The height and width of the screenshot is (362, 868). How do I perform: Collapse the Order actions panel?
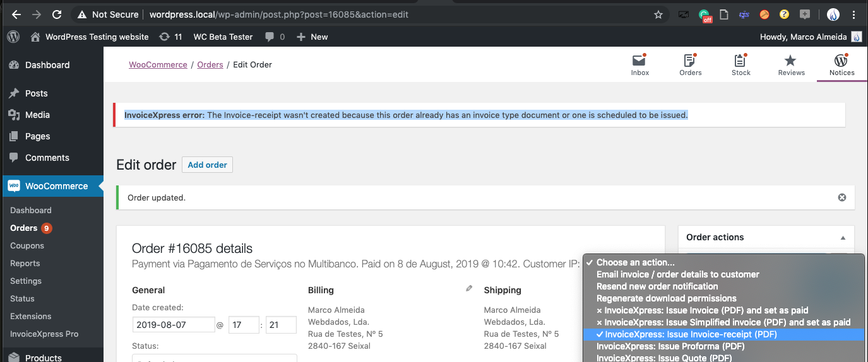[843, 238]
